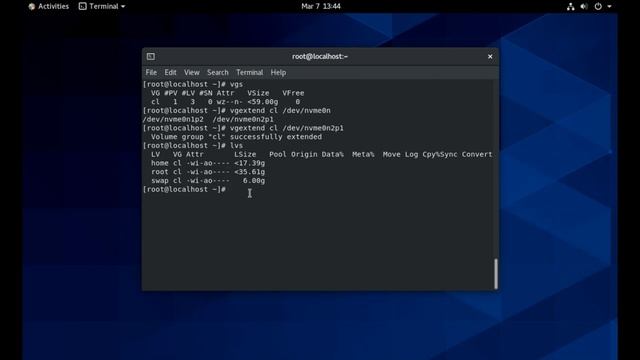Open the View menu
The width and height of the screenshot is (640, 360).
tap(191, 72)
